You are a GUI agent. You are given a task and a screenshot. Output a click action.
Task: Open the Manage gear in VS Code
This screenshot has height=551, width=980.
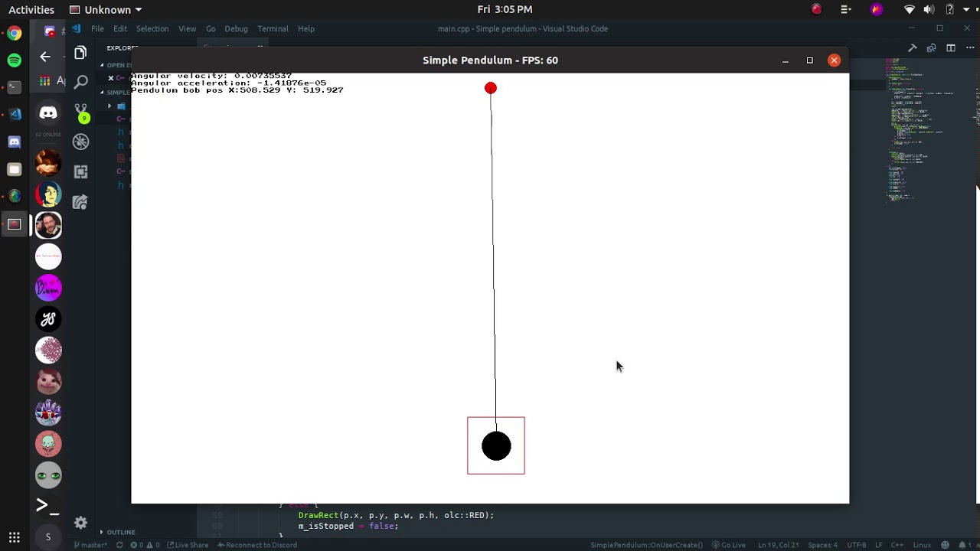pos(80,523)
